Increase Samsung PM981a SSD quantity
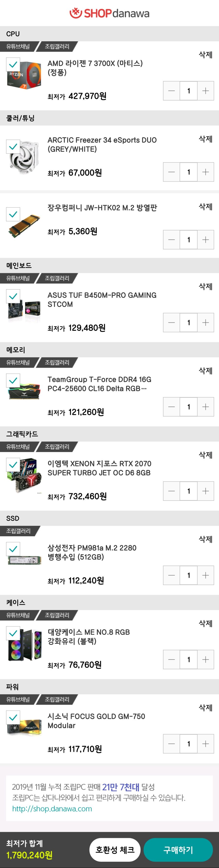Screen dimensions: 219x868 [205, 576]
